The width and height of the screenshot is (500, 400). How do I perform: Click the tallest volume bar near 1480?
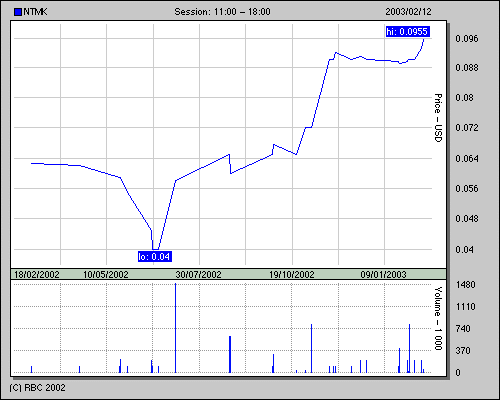click(x=176, y=328)
